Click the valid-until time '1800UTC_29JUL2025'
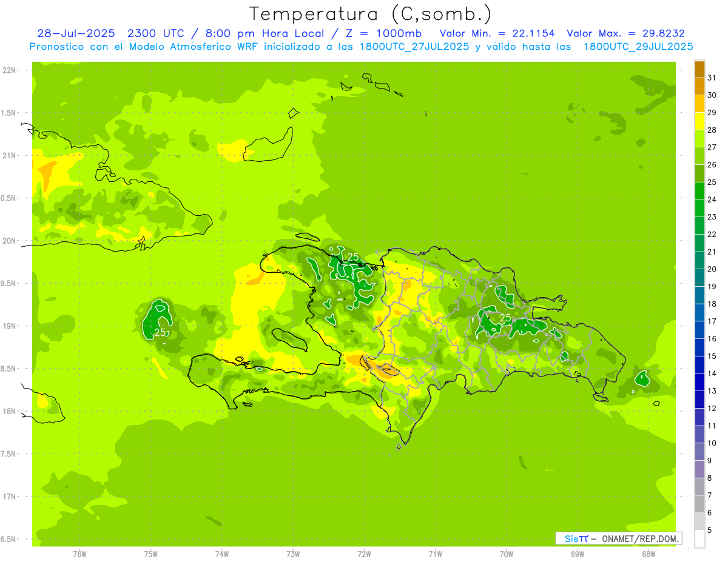The height and width of the screenshot is (562, 728). (x=638, y=47)
